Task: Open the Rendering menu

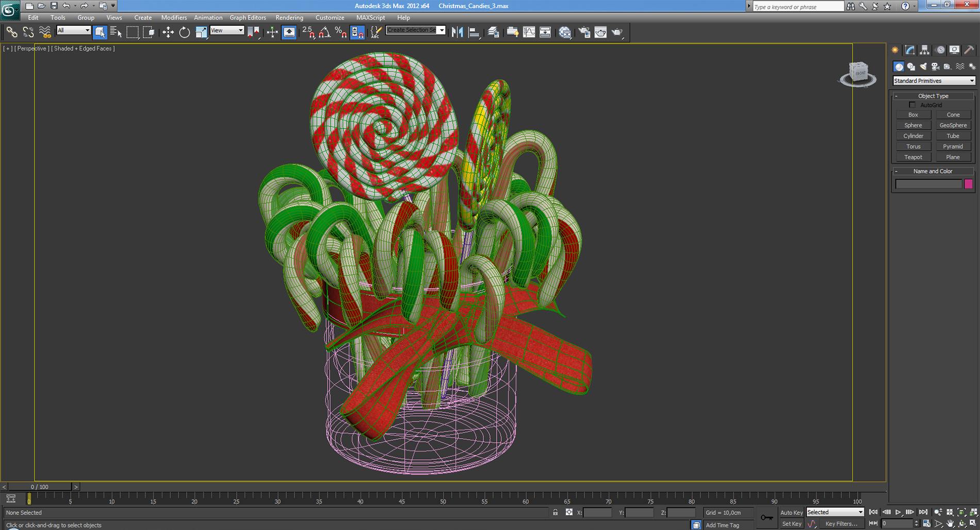Action: (289, 17)
